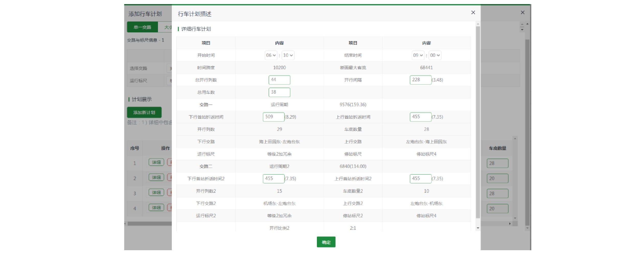Screen dimensions: 644x253
Task: Open the start time hour dropdown (06)
Action: point(271,55)
